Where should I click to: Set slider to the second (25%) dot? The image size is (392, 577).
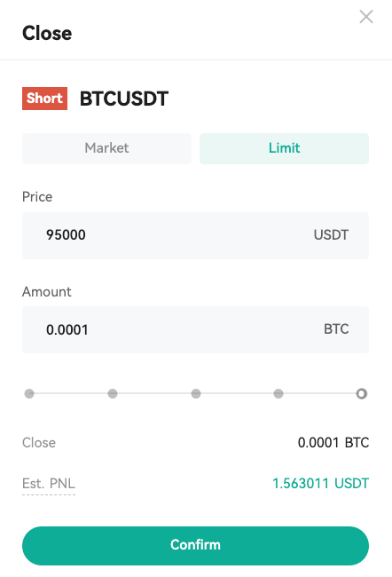tap(113, 394)
